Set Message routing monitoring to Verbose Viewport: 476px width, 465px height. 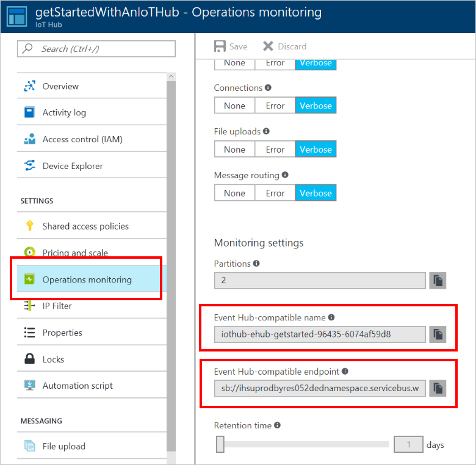point(316,193)
